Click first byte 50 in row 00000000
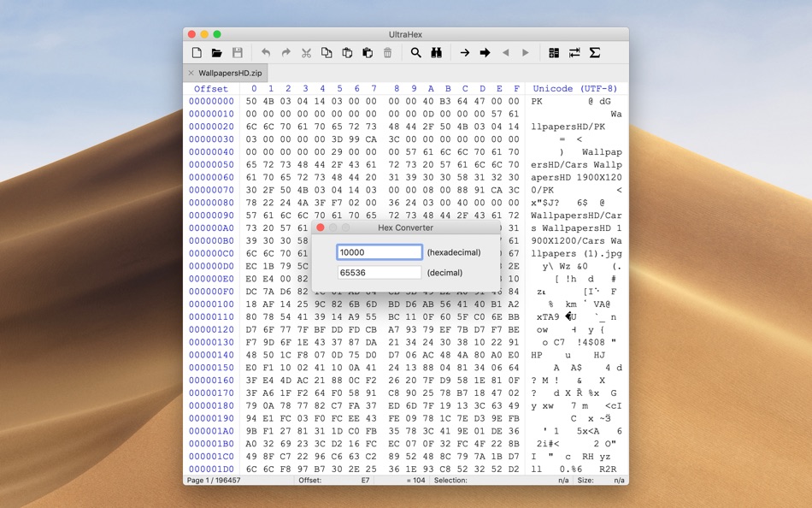This screenshot has height=508, width=812. tap(251, 102)
